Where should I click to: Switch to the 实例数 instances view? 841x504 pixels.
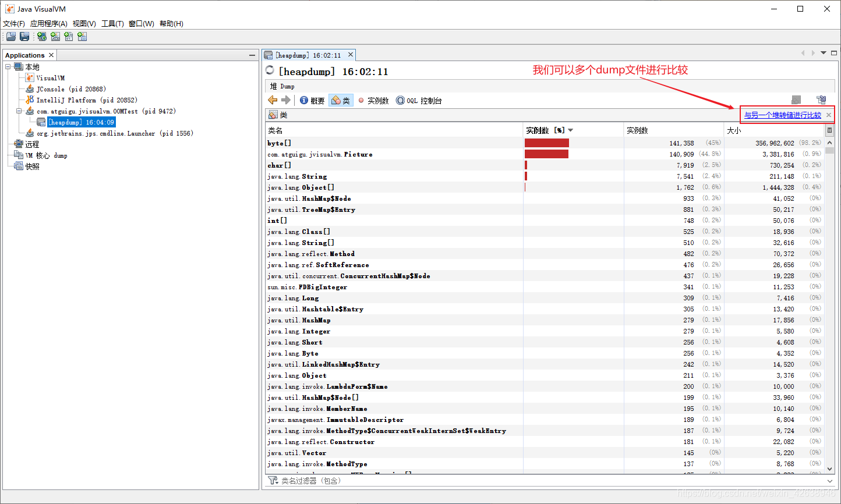pos(373,100)
